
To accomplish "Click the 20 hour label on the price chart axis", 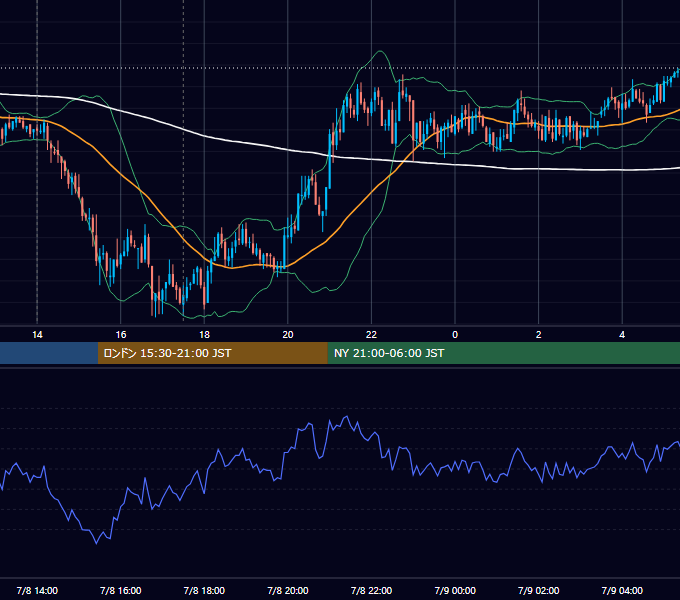I will 288,335.
